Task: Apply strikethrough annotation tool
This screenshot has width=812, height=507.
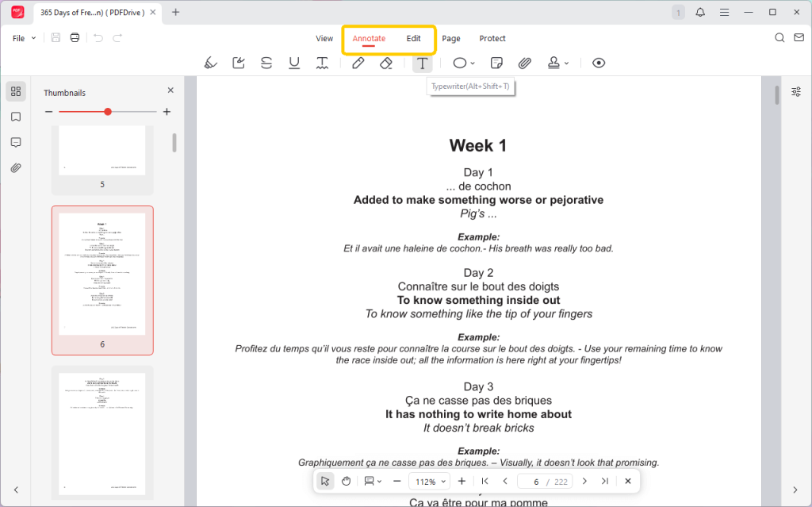Action: tap(266, 63)
